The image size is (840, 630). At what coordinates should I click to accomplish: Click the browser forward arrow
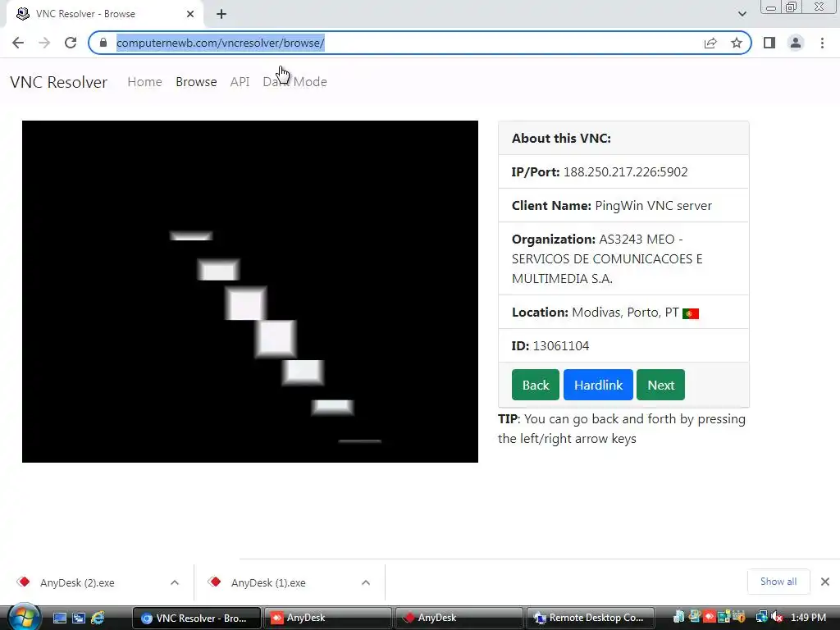44,43
